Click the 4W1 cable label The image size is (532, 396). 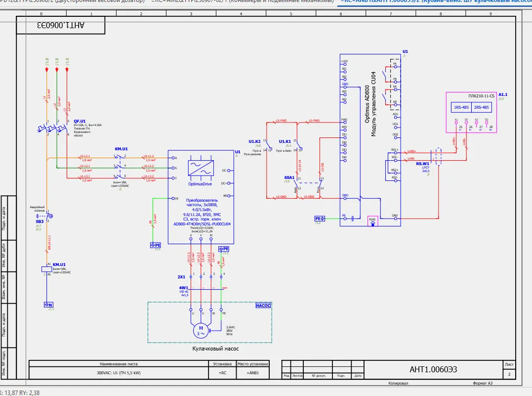click(x=184, y=288)
